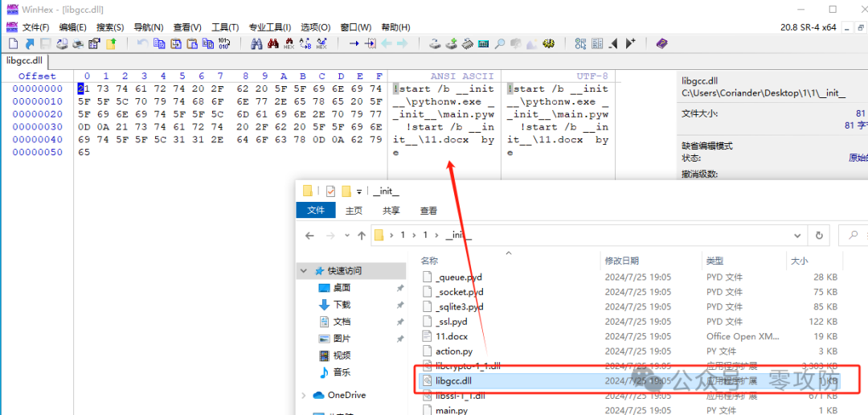Click the Print toolbar icon

pos(78,43)
